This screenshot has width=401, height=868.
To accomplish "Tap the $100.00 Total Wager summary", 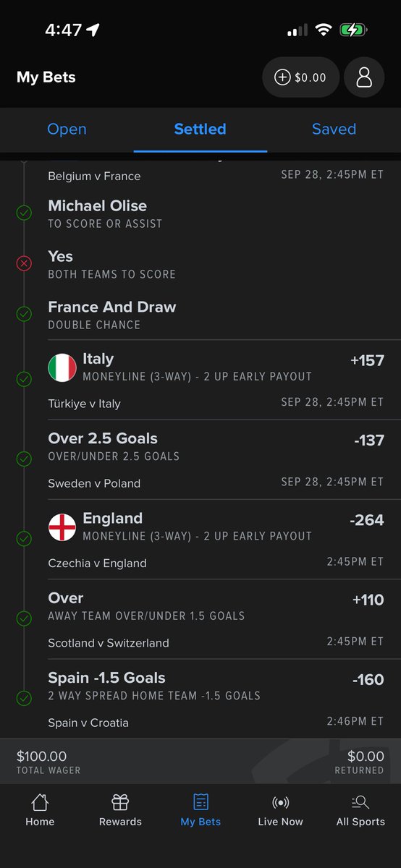I will pos(48,762).
